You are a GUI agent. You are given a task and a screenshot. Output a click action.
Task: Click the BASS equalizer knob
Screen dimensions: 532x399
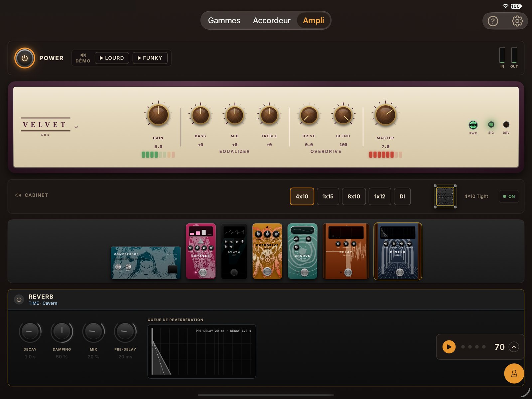[x=200, y=115]
